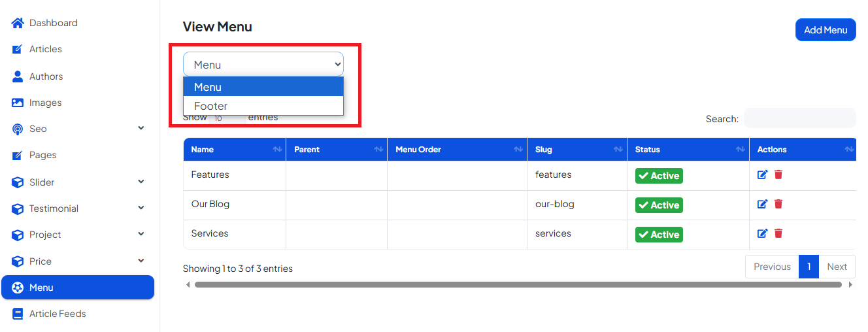Click the table Search input field
The height and width of the screenshot is (332, 868).
[x=800, y=118]
